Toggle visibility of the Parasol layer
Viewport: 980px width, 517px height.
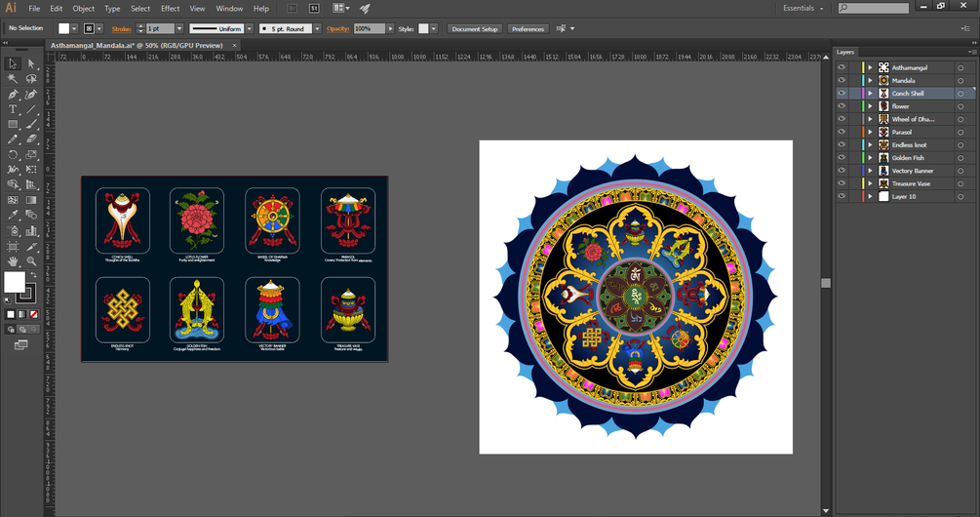(842, 132)
